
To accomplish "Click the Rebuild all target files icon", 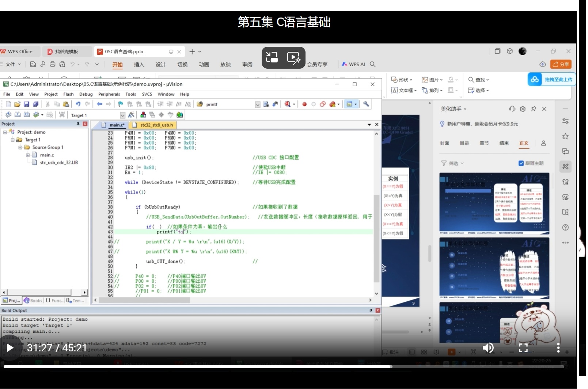I will (27, 115).
